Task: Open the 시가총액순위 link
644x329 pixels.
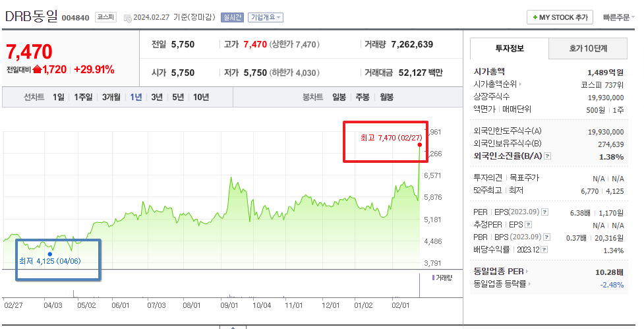Action: (495, 84)
